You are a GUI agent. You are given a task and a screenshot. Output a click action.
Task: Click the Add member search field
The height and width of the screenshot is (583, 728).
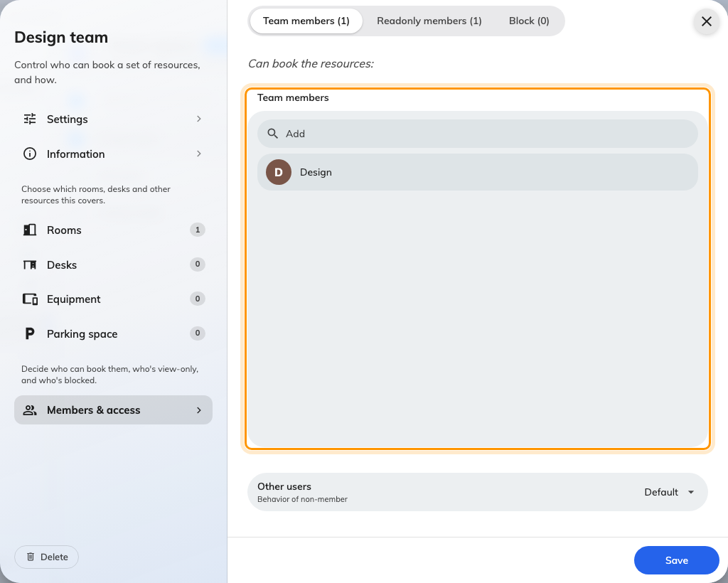pos(477,134)
